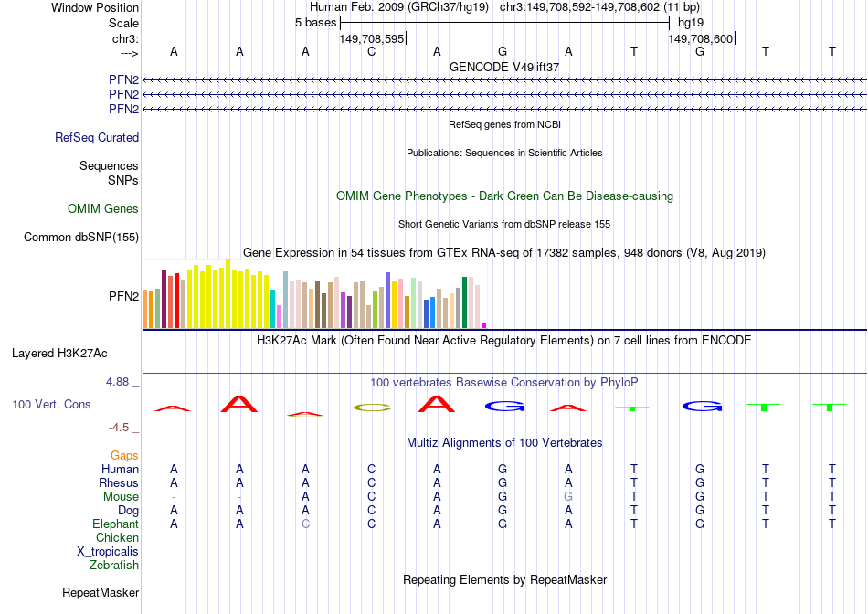Click the 149,708,595 coordinate marker

(x=372, y=38)
